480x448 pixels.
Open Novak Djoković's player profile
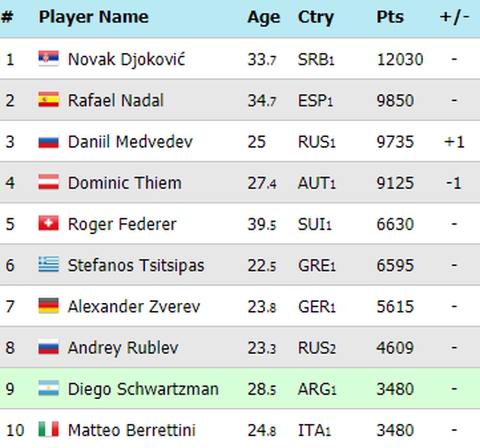[127, 60]
